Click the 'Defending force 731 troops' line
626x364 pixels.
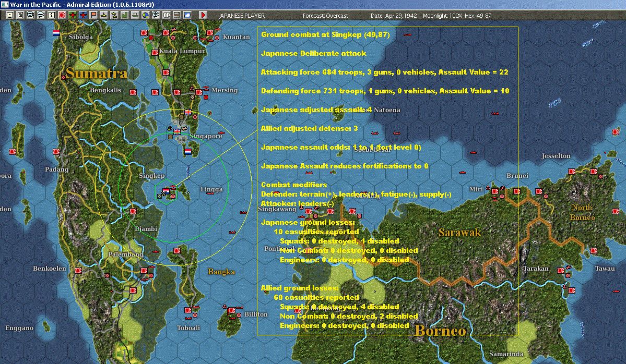point(385,91)
